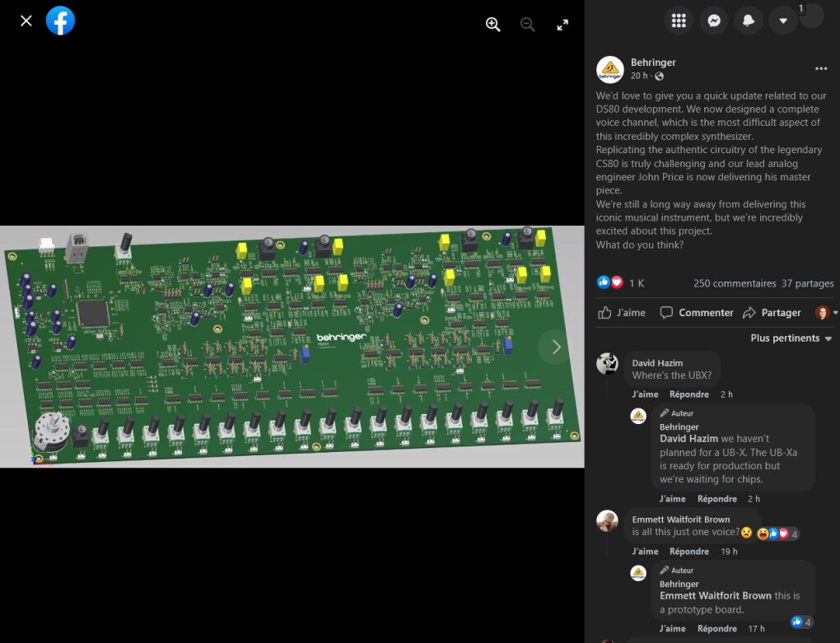
Task: Open the Emmett Waitforit Brown name link
Action: (681, 520)
